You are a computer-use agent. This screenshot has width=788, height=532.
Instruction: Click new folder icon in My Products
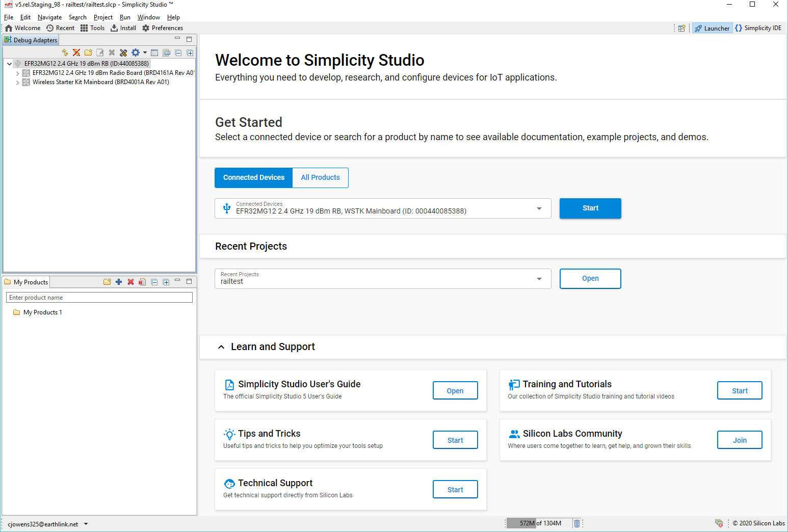(x=107, y=282)
